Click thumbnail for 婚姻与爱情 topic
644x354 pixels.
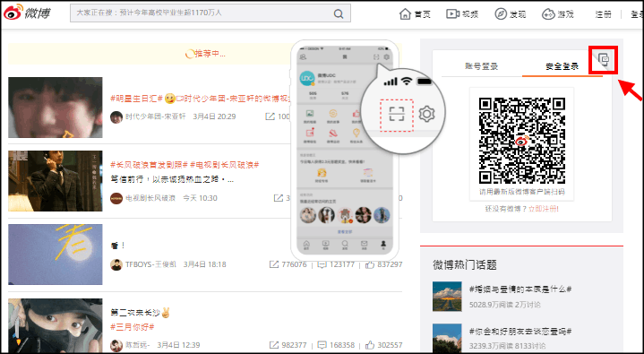point(447,297)
